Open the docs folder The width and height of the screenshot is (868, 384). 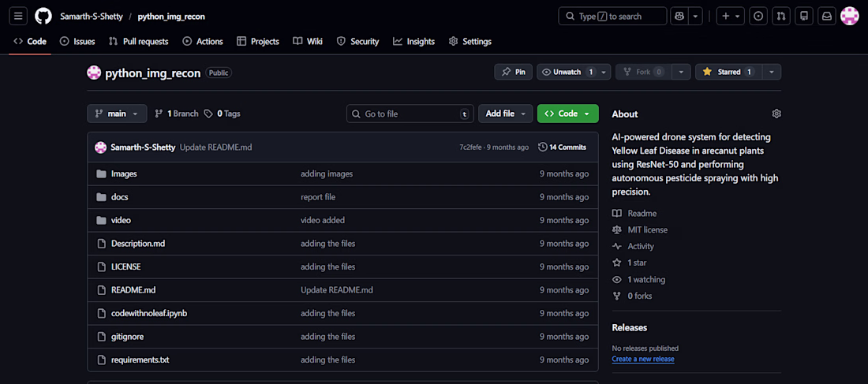click(x=120, y=197)
